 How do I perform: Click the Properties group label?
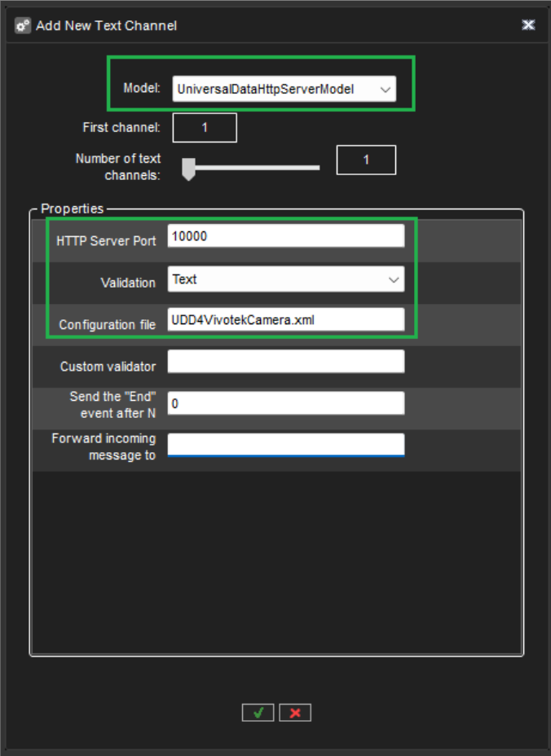(73, 209)
